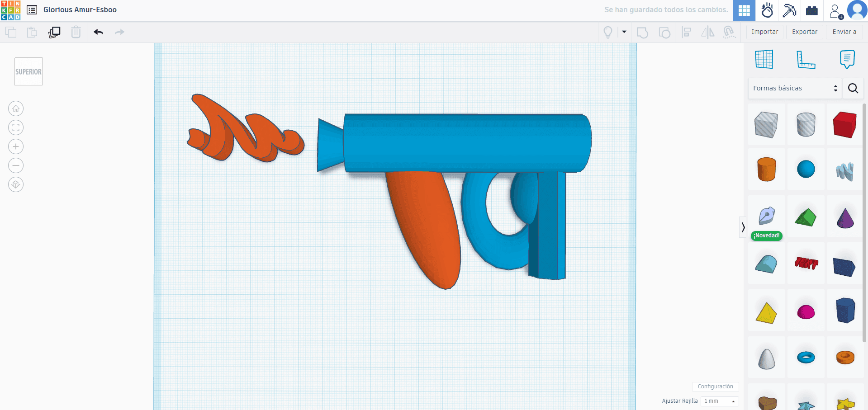This screenshot has height=410, width=868.
Task: Click the undo arrow icon
Action: click(98, 32)
